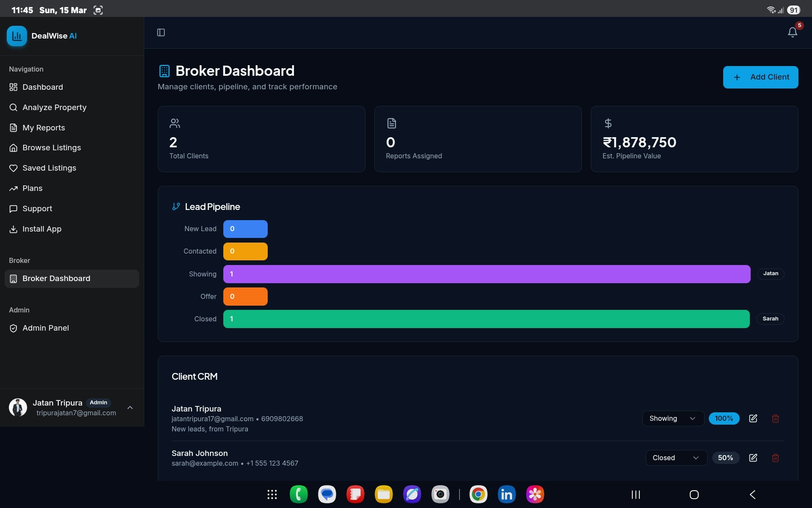Click the notifications bell icon
Screen dimensions: 812x508
(x=792, y=32)
